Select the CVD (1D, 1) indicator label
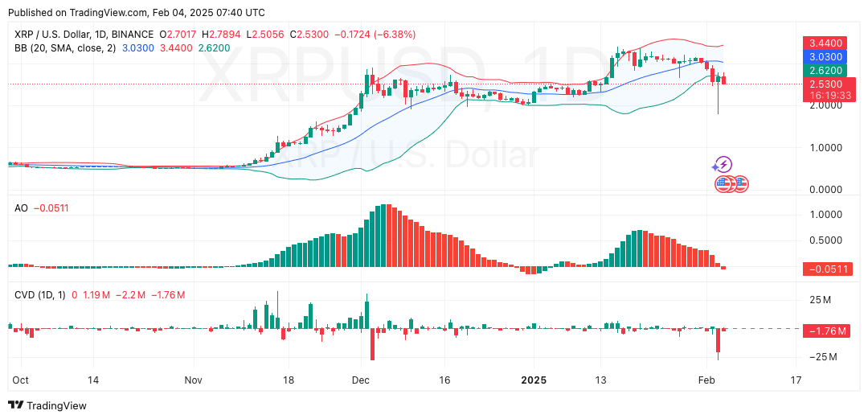Screen dimensions: 868x419 [40, 295]
